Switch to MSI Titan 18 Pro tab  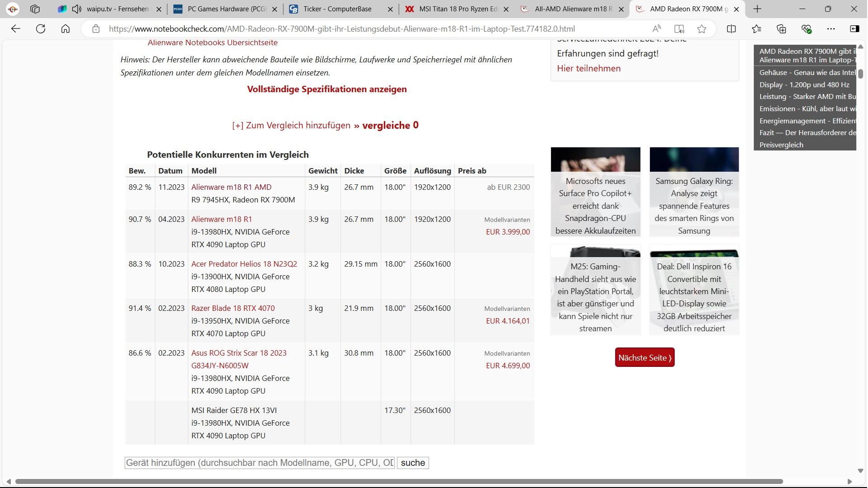[x=456, y=9]
